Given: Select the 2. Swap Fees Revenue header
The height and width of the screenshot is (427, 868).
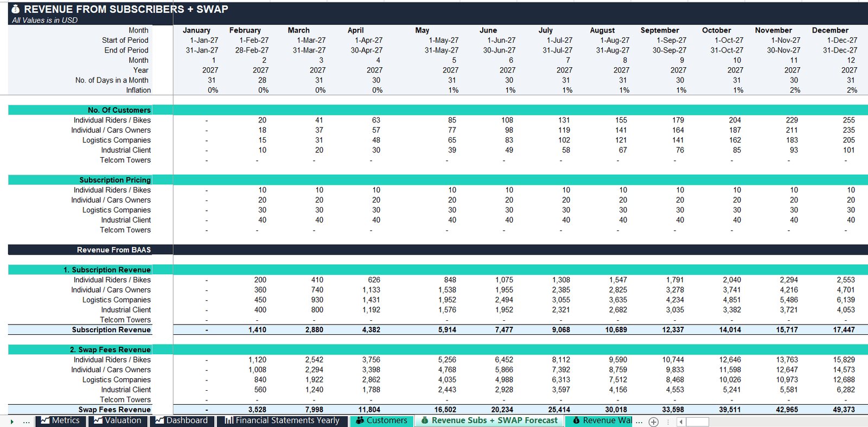Looking at the screenshot, I should pyautogui.click(x=110, y=350).
